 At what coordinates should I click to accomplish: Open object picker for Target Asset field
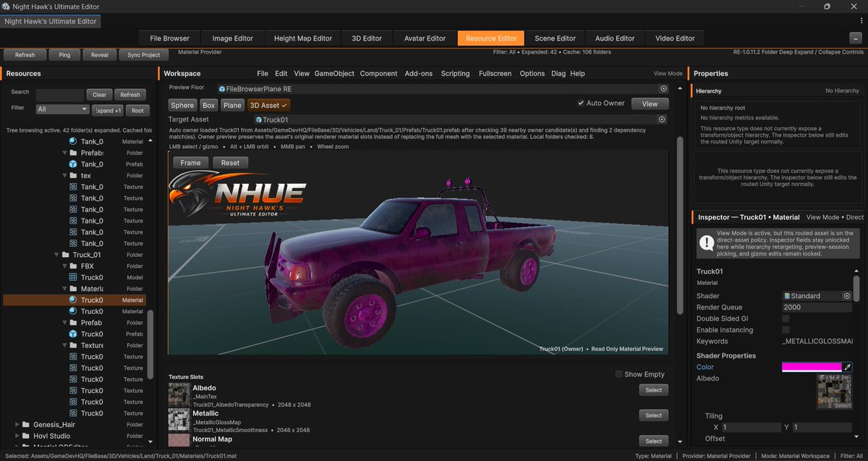pyautogui.click(x=661, y=119)
